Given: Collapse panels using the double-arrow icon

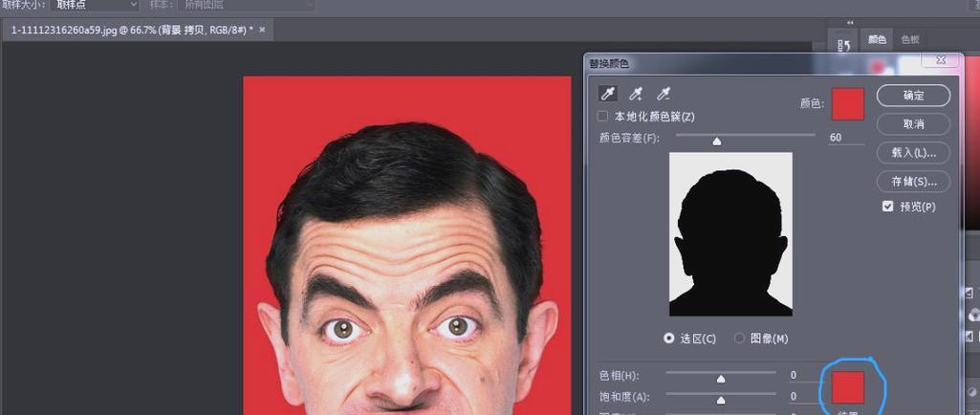Looking at the screenshot, I should coord(850,23).
